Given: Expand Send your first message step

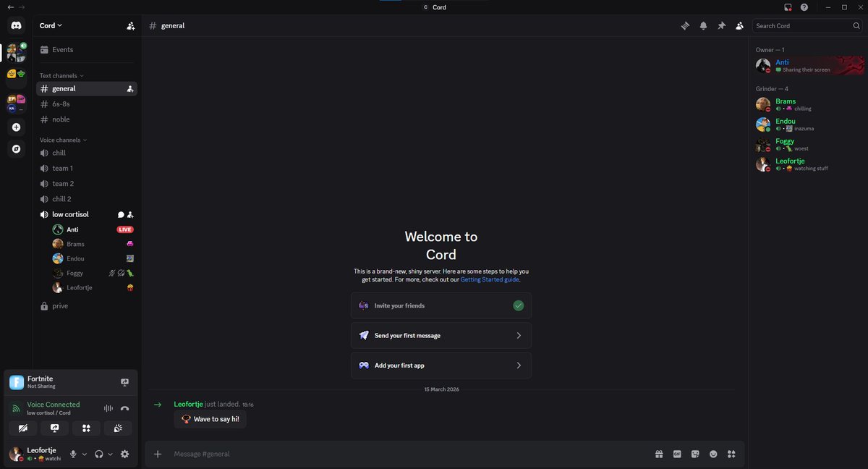Looking at the screenshot, I should (x=441, y=336).
